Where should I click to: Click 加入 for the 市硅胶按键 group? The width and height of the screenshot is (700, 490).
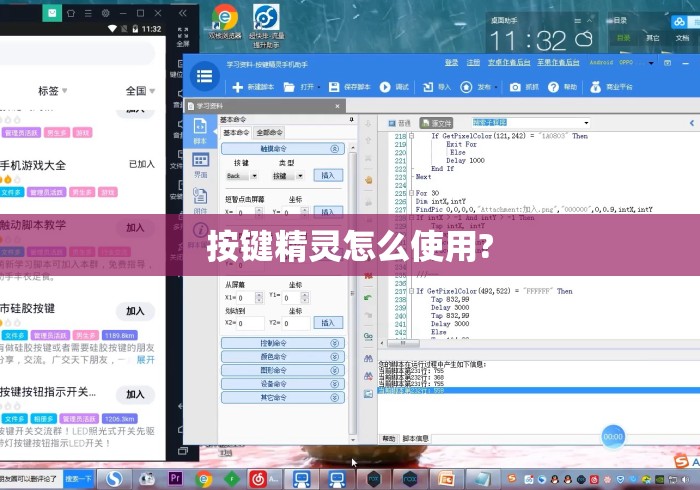(x=136, y=311)
